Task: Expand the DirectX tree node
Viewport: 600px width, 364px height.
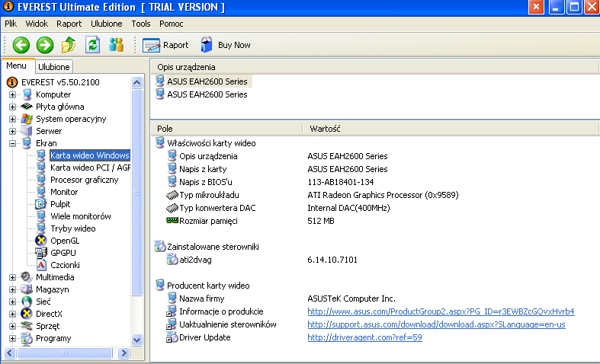Action: pyautogui.click(x=13, y=314)
